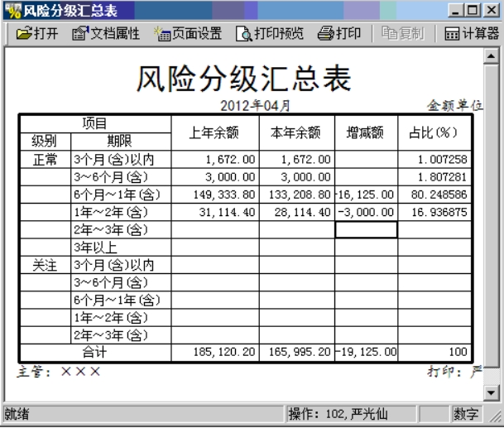The width and height of the screenshot is (504, 428).
Task: Click the date 2012年04月
Action: [255, 105]
